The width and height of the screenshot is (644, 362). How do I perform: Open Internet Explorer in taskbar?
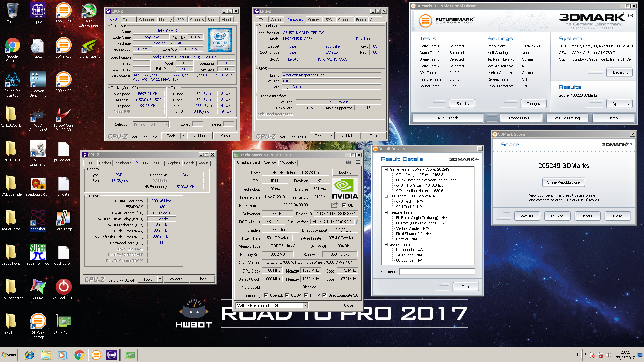[x=30, y=355]
